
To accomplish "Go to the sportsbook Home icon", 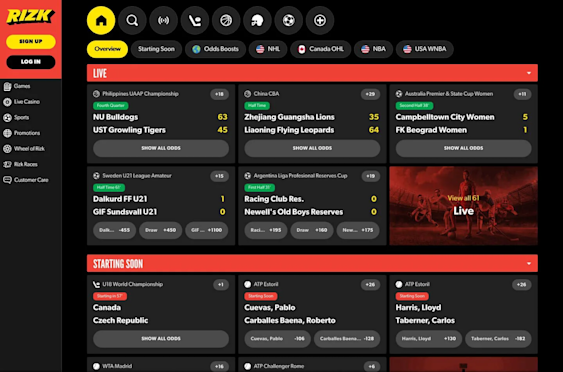I will pos(101,20).
